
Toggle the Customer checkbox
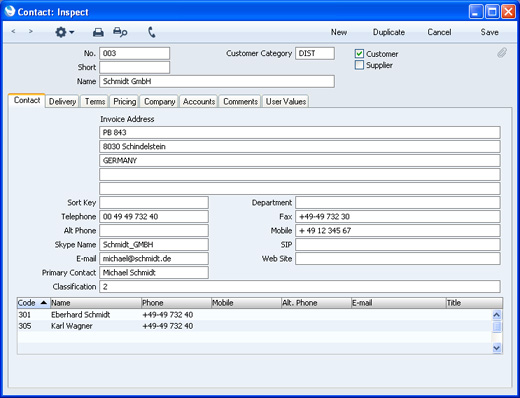click(x=359, y=54)
